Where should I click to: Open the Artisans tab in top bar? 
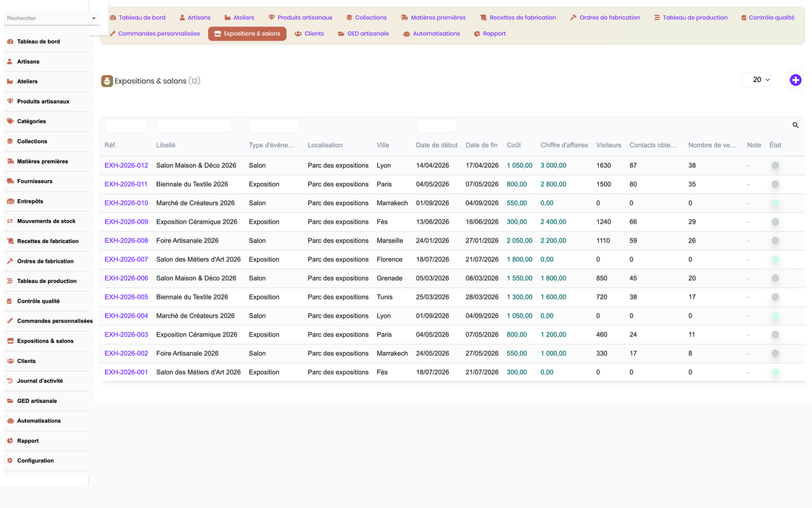[195, 18]
